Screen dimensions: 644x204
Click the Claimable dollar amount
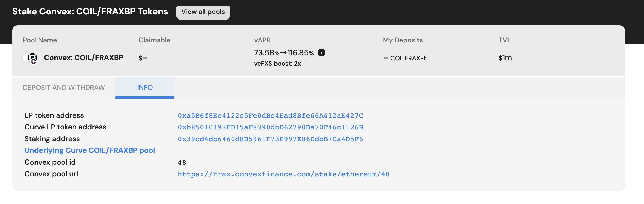click(143, 58)
